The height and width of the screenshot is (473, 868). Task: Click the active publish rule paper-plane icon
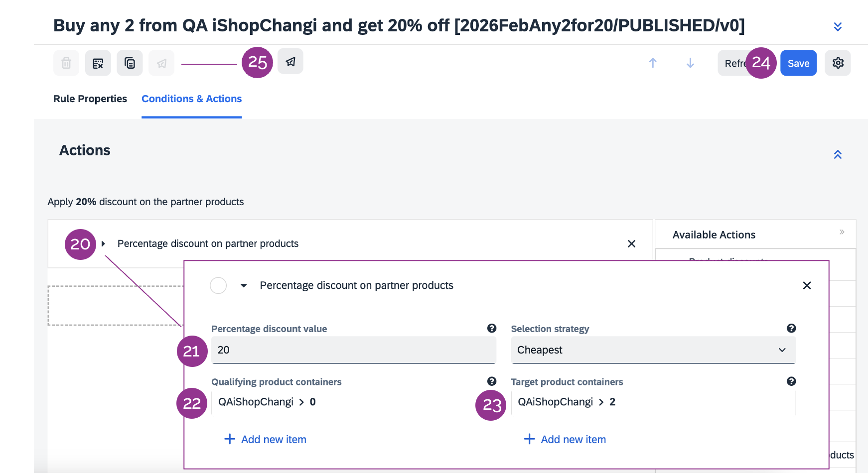click(x=290, y=62)
